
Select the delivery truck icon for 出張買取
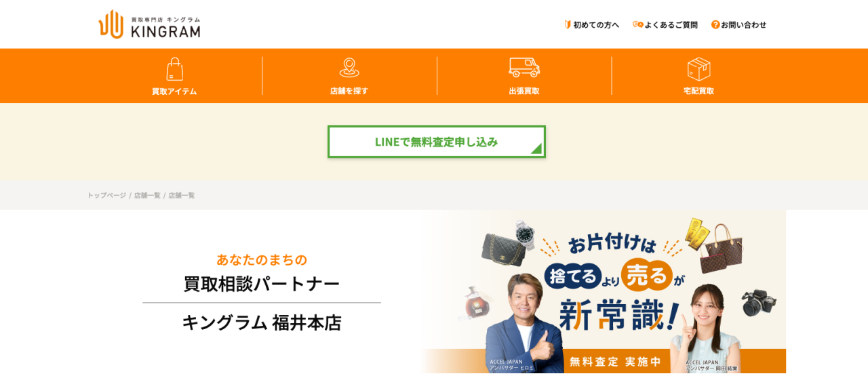coord(524,67)
